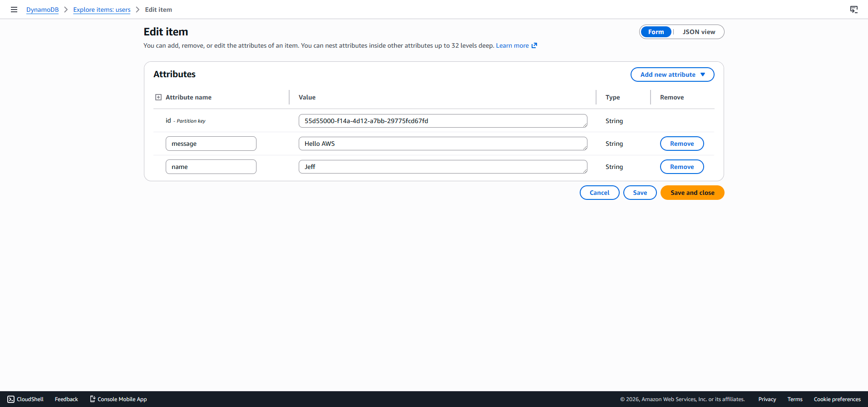Click the Attribute name column header
This screenshot has width=868, height=407.
(x=188, y=97)
